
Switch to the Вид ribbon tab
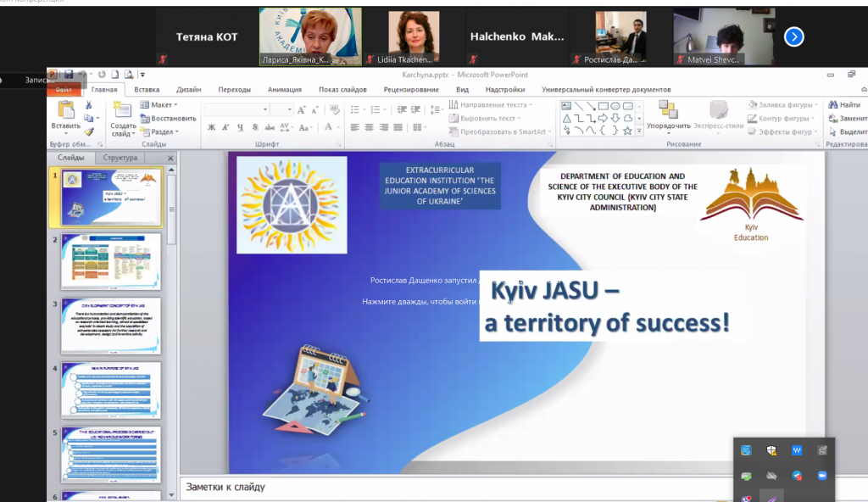(x=462, y=89)
